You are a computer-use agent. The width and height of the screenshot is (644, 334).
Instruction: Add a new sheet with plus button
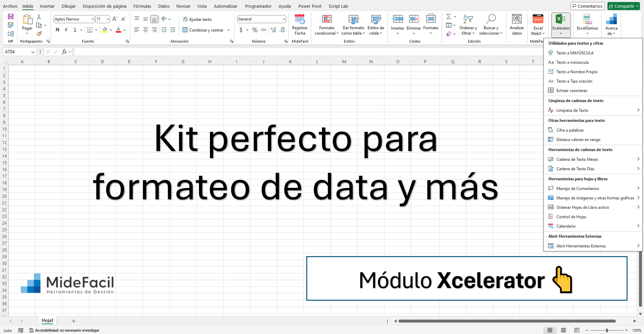click(73, 321)
